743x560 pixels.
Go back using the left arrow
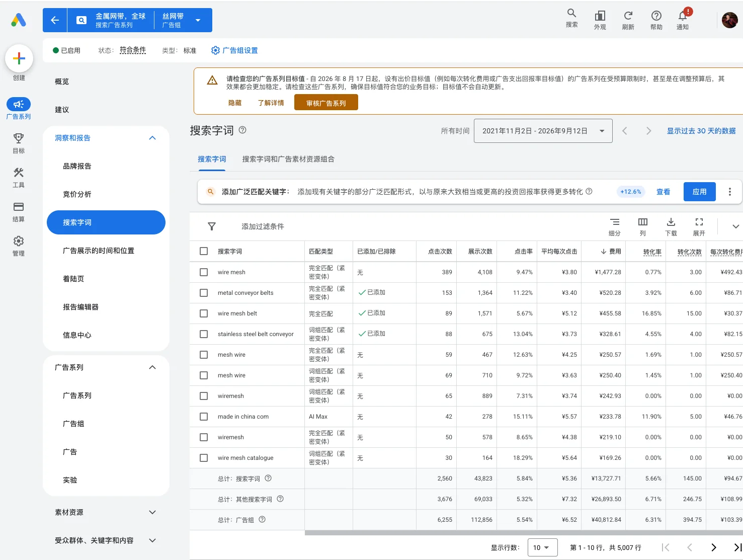coord(55,20)
